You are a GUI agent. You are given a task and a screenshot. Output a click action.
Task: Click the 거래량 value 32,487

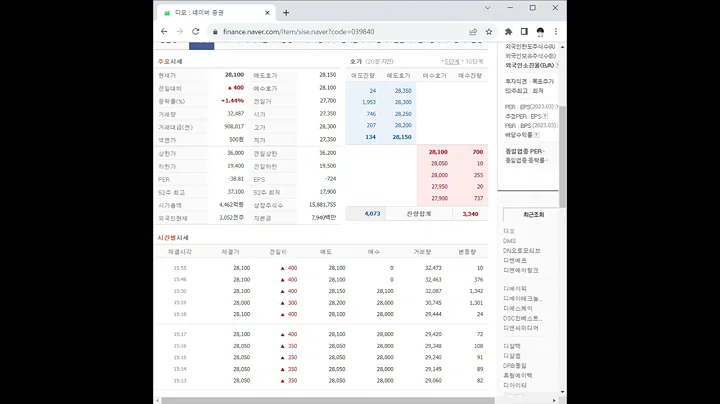(236, 113)
